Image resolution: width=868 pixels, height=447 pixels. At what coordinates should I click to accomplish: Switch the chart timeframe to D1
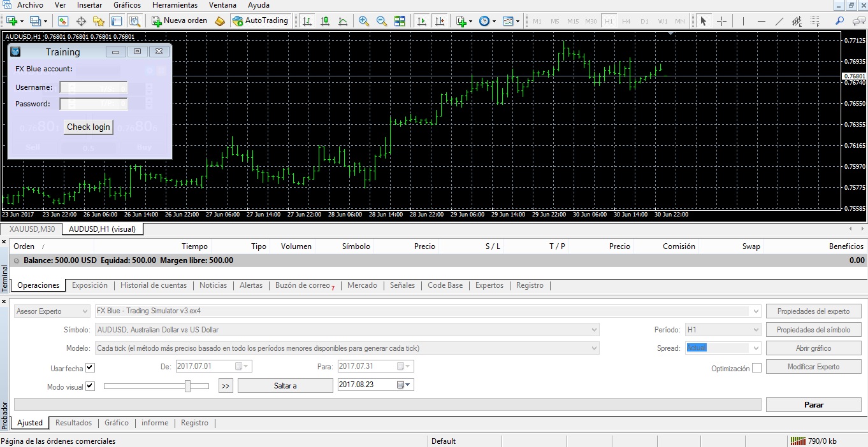click(x=643, y=20)
